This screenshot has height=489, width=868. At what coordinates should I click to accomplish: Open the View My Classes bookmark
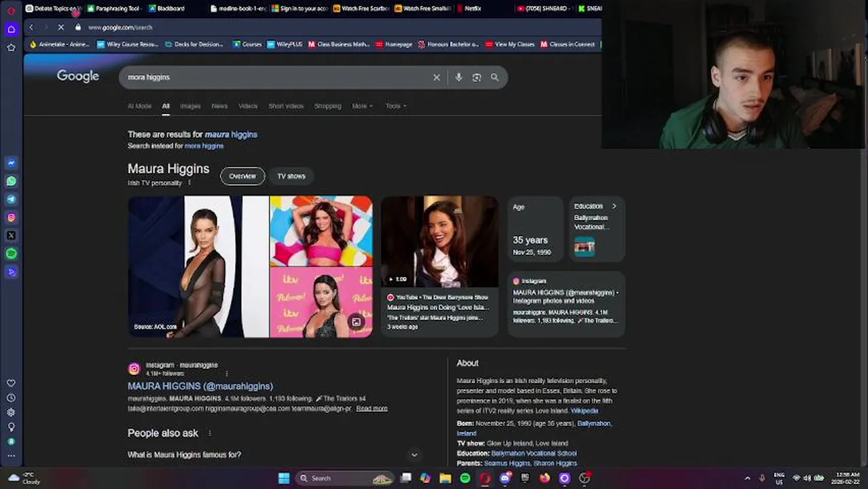(509, 44)
